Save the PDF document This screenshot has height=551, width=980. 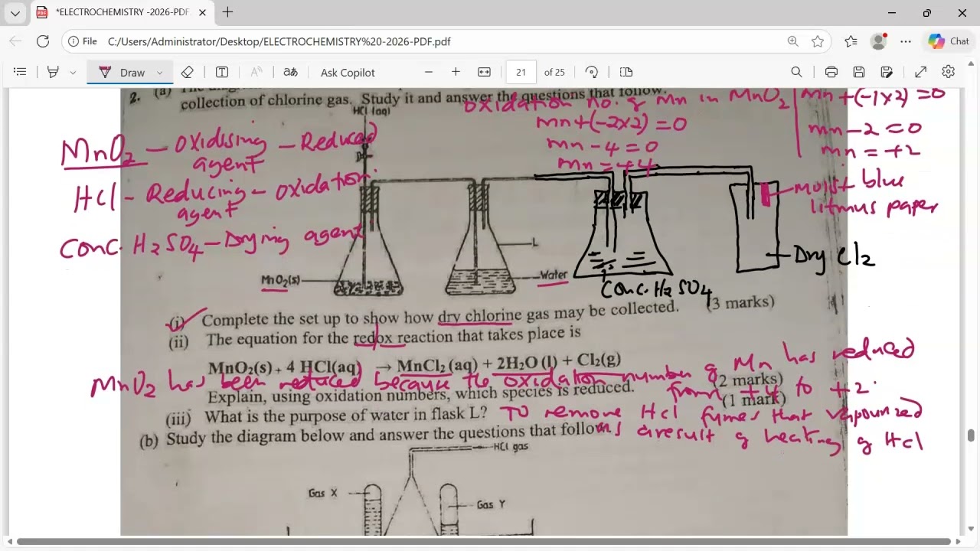pyautogui.click(x=859, y=72)
